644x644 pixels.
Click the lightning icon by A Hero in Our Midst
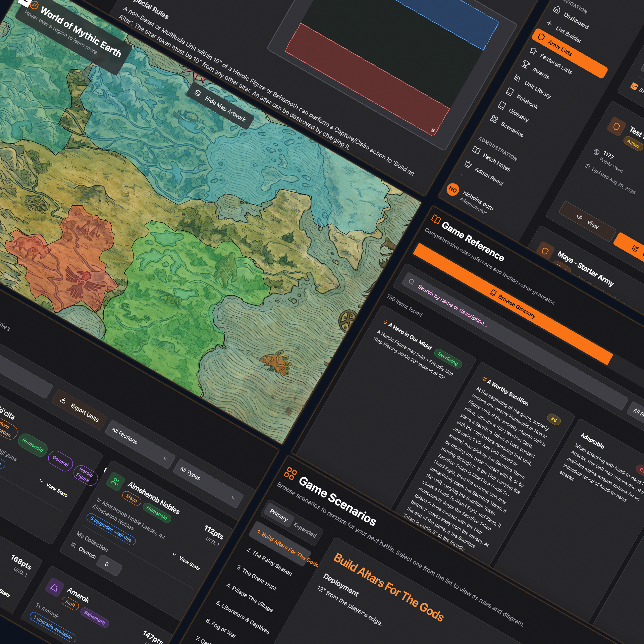pyautogui.click(x=385, y=322)
